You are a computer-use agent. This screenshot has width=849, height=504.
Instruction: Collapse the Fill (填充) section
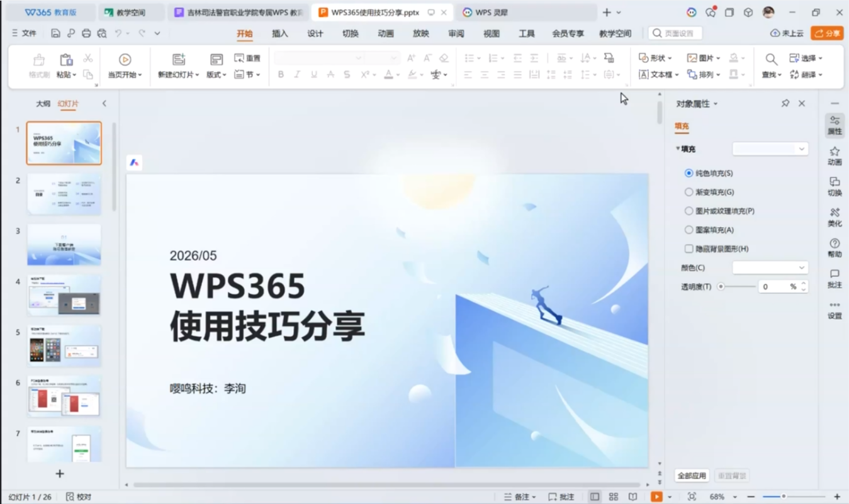(678, 149)
